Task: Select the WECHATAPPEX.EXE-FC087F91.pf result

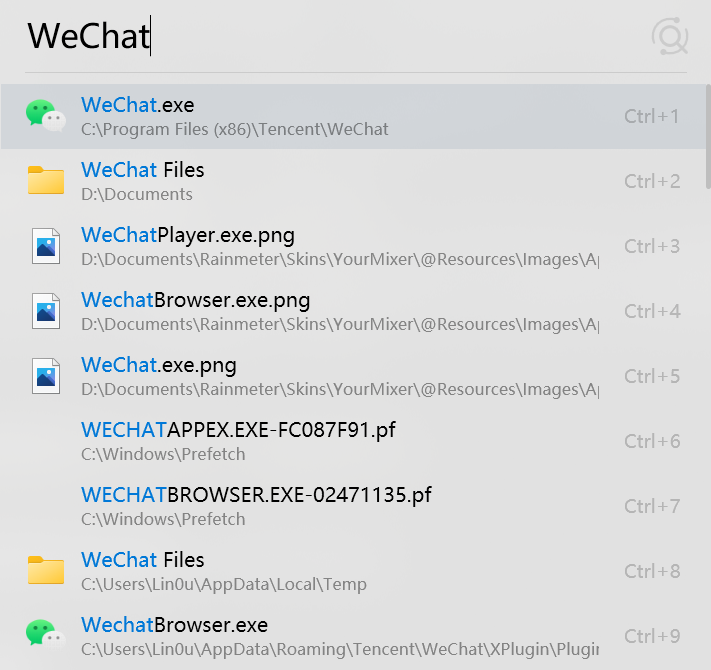Action: 354,441
